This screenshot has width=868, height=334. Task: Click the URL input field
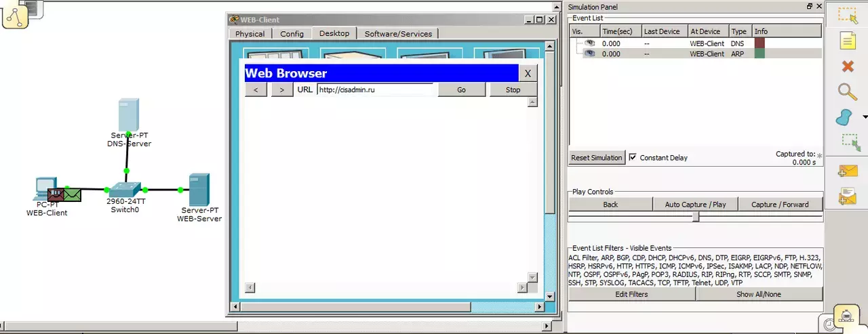(x=375, y=89)
